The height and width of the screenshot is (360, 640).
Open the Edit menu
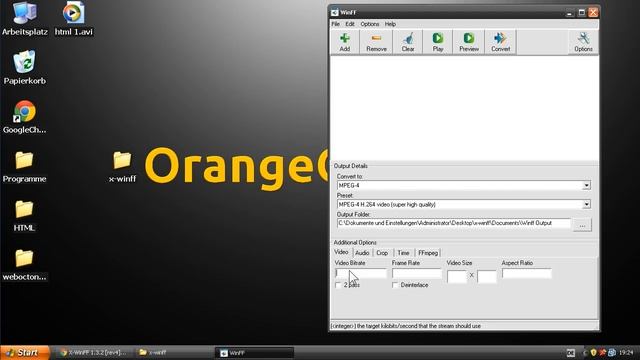[350, 24]
